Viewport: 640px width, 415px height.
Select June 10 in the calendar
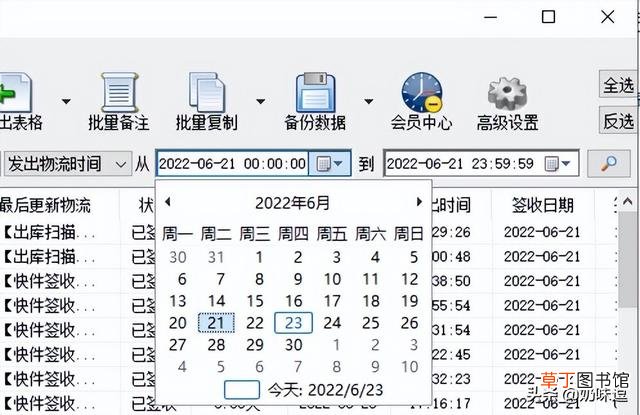(x=332, y=279)
